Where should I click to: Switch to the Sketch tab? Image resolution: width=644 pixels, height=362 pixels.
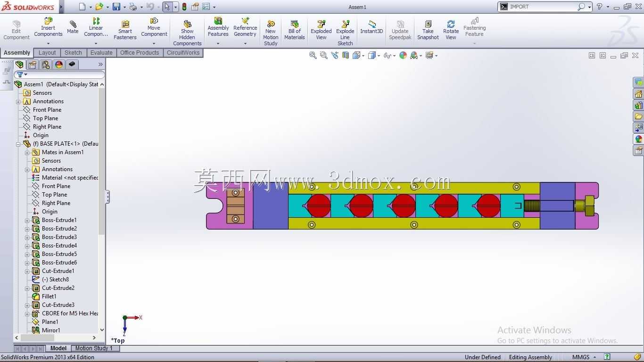[x=73, y=53]
